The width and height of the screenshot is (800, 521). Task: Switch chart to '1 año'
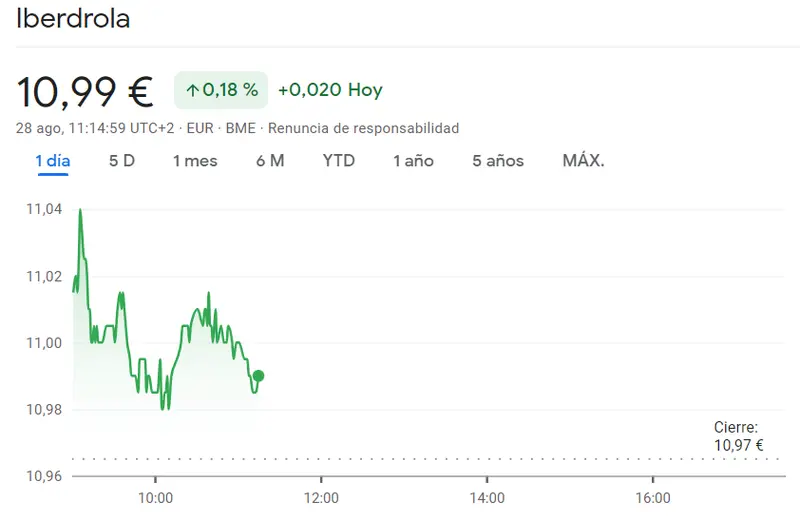[x=413, y=161]
